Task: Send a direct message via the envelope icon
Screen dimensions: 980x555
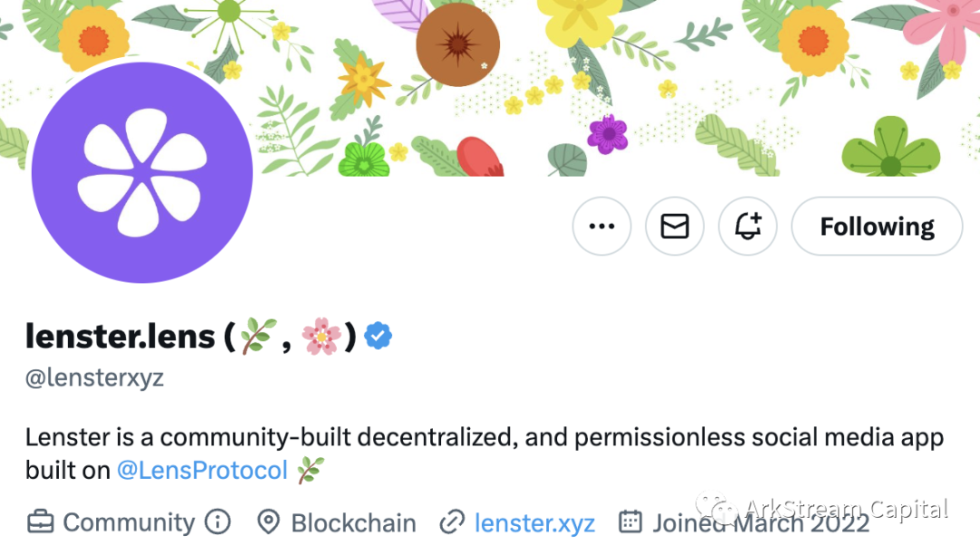Action: click(674, 226)
